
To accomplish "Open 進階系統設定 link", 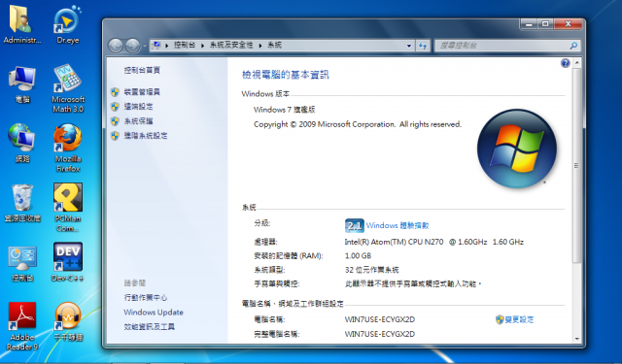I will click(146, 136).
